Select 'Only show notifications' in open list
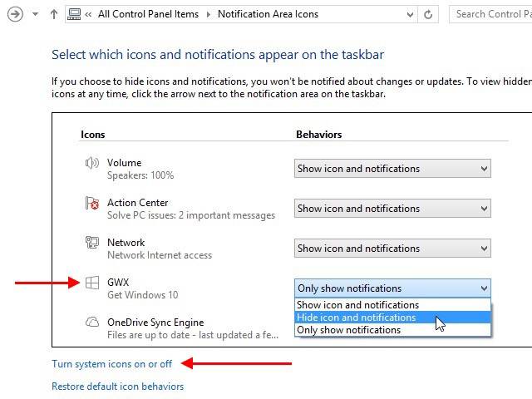 (x=392, y=330)
